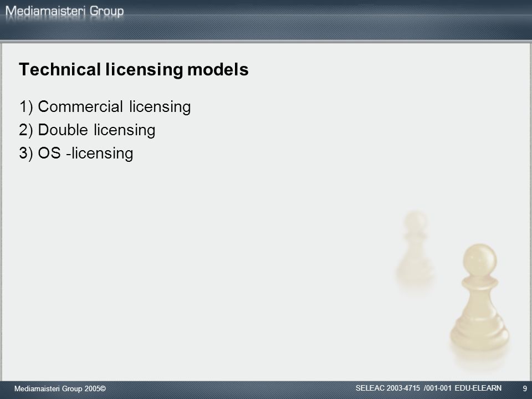Click the '2) Double licensing' line
The width and height of the screenshot is (532, 399).
87,130
